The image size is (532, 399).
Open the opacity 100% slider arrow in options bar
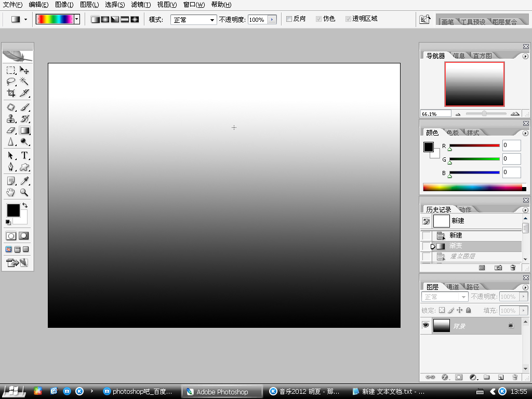(x=272, y=20)
